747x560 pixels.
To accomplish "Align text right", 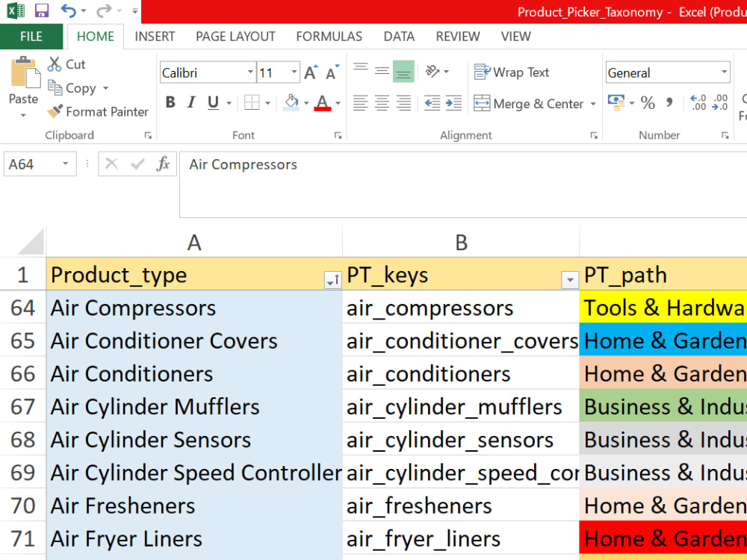I will click(403, 103).
